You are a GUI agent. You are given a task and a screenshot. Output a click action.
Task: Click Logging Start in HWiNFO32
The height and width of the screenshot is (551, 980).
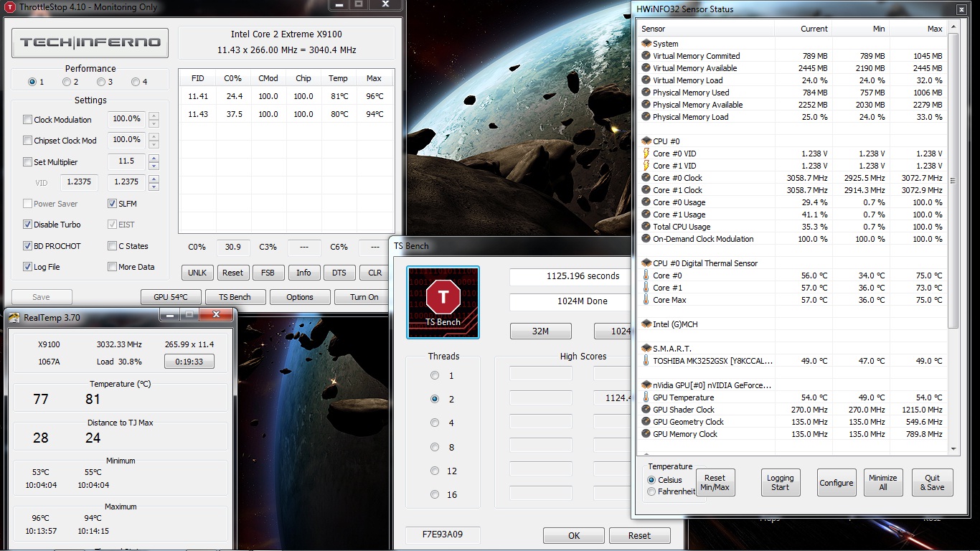pos(781,483)
